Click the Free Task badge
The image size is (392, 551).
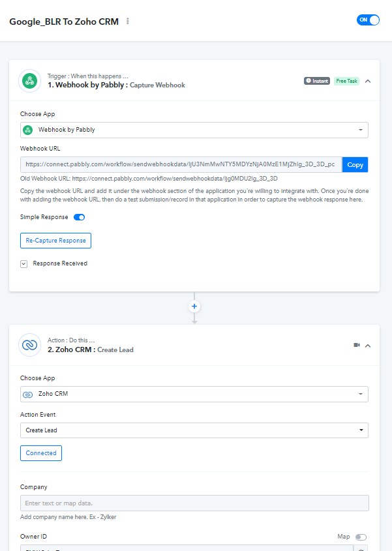(346, 81)
